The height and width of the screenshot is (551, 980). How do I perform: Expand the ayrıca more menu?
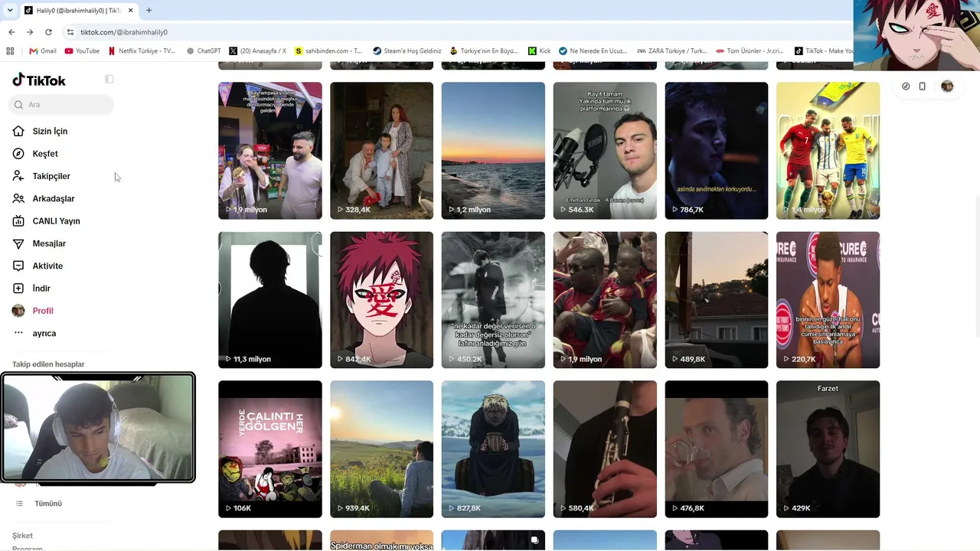pyautogui.click(x=44, y=333)
